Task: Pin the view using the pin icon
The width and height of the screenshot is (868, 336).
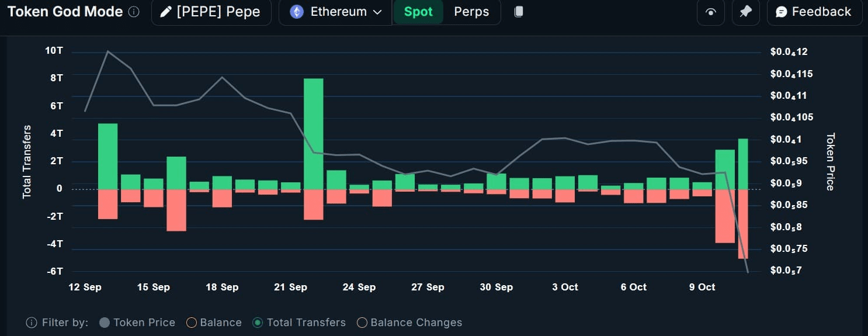Action: [x=745, y=12]
